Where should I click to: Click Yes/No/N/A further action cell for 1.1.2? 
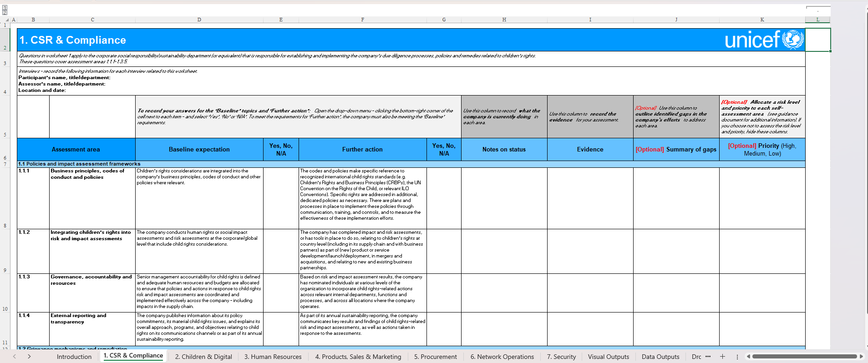click(x=444, y=252)
